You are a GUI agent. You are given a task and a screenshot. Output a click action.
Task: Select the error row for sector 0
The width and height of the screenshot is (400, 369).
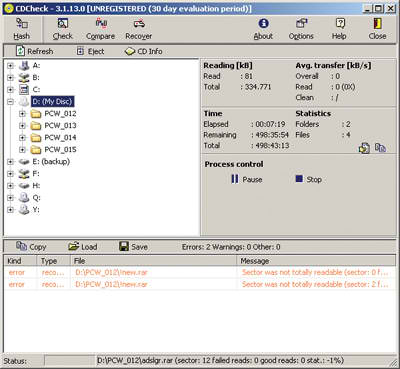coord(200,272)
